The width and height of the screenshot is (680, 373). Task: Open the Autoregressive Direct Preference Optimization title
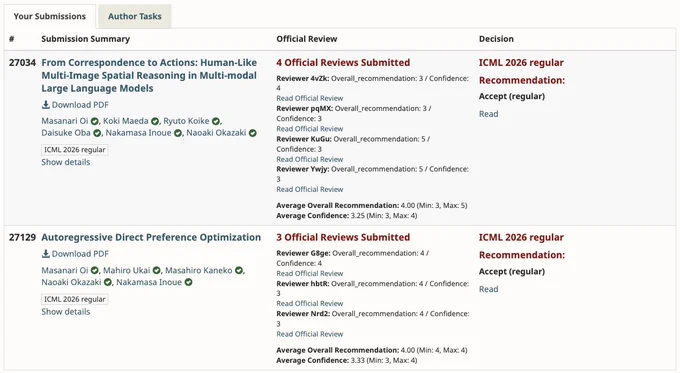coord(151,237)
